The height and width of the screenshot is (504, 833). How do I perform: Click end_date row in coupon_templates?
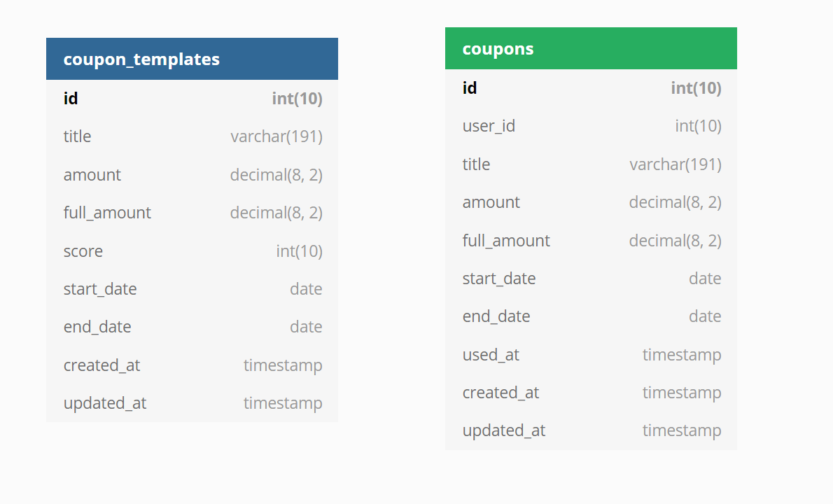tap(192, 327)
